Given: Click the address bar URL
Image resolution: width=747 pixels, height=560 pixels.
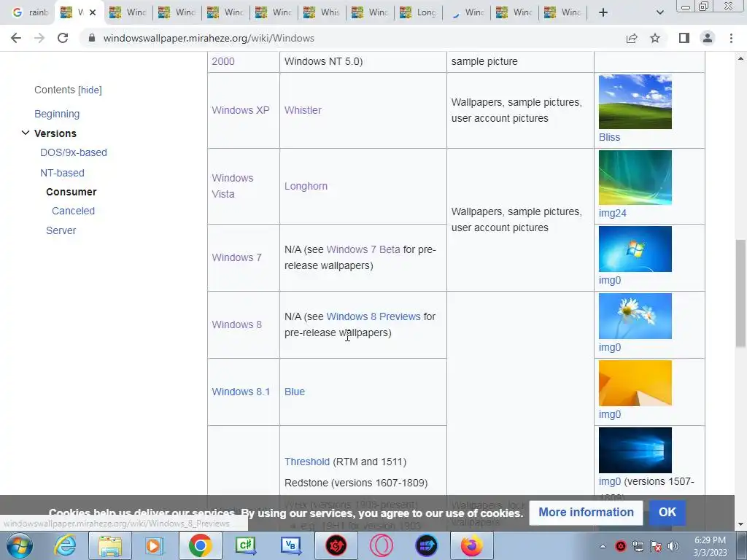Looking at the screenshot, I should (x=209, y=38).
